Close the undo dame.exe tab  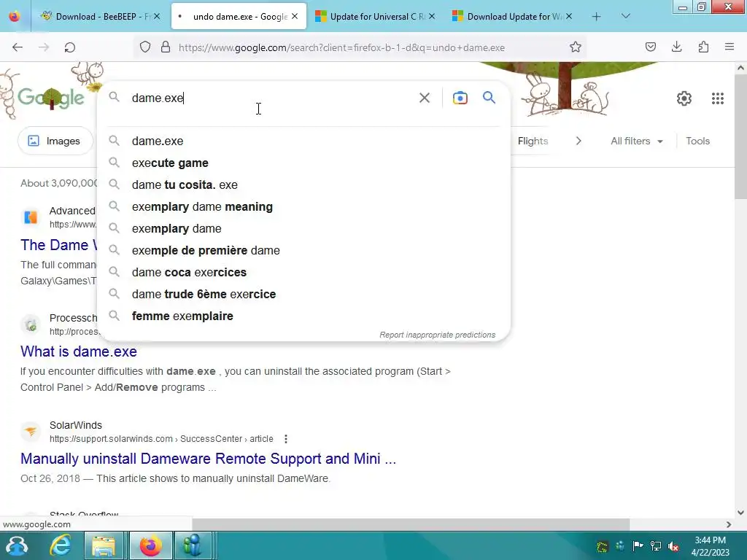click(295, 16)
